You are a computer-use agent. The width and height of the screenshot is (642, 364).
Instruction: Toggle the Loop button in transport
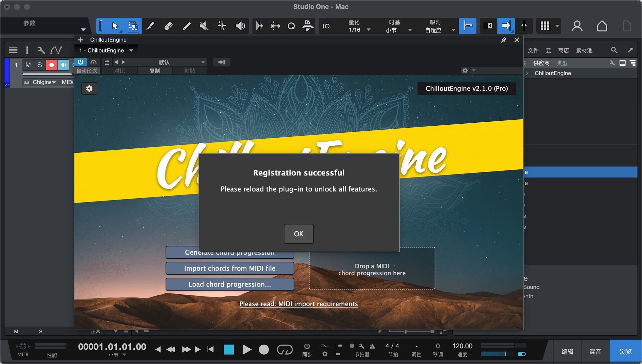(285, 350)
